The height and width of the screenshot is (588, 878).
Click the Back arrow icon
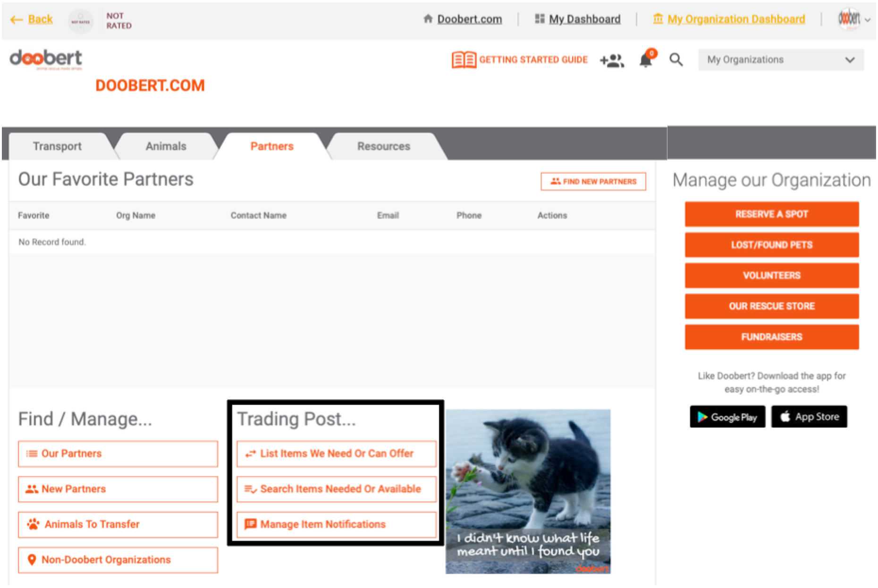(17, 19)
